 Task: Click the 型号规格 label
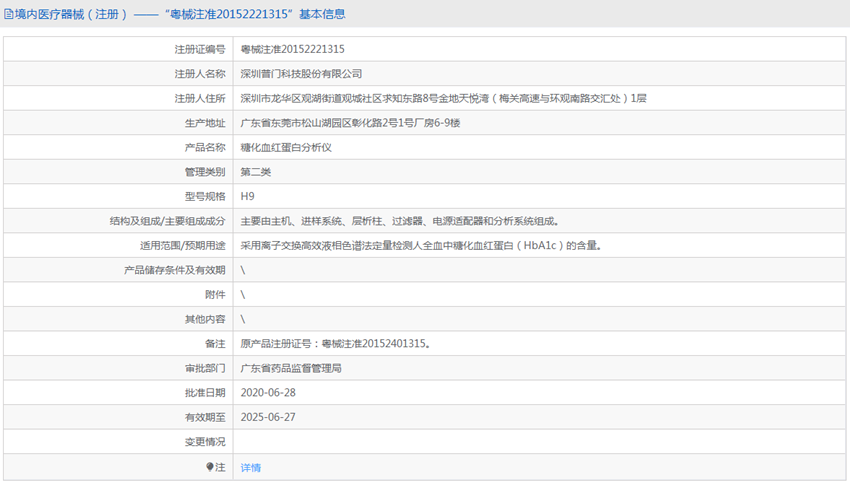coord(205,196)
